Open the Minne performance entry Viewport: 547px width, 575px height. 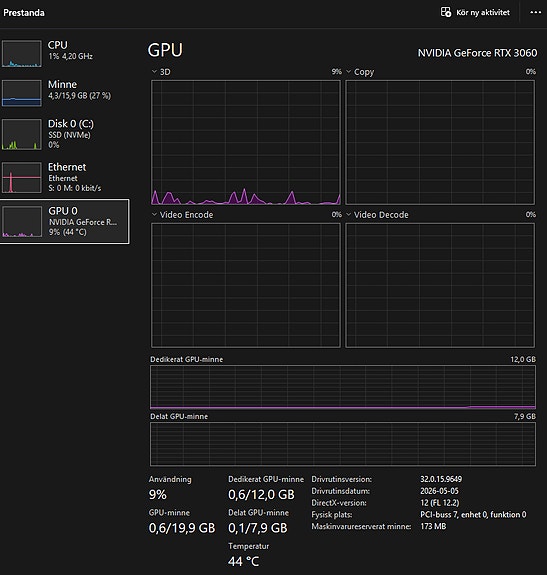click(x=65, y=93)
